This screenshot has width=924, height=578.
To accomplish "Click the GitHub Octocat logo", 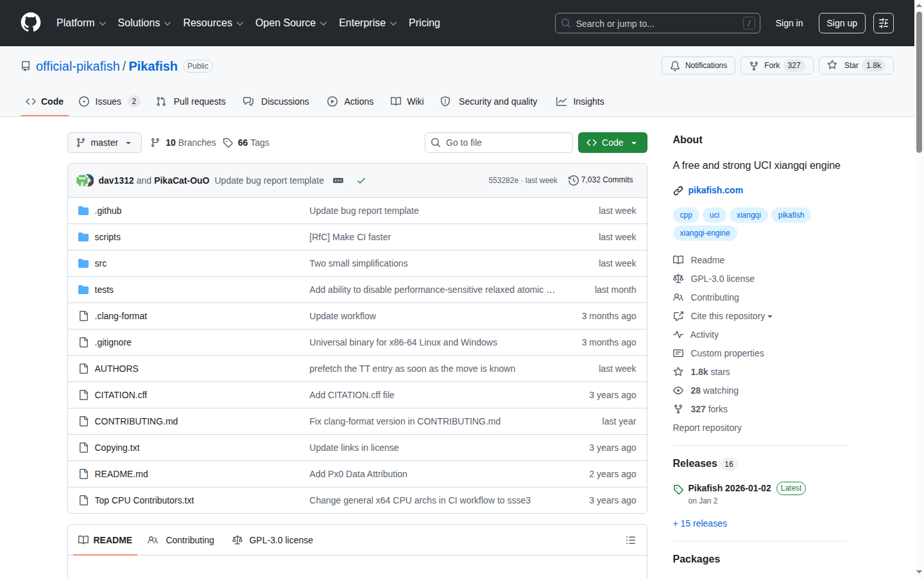I will 31,22.
